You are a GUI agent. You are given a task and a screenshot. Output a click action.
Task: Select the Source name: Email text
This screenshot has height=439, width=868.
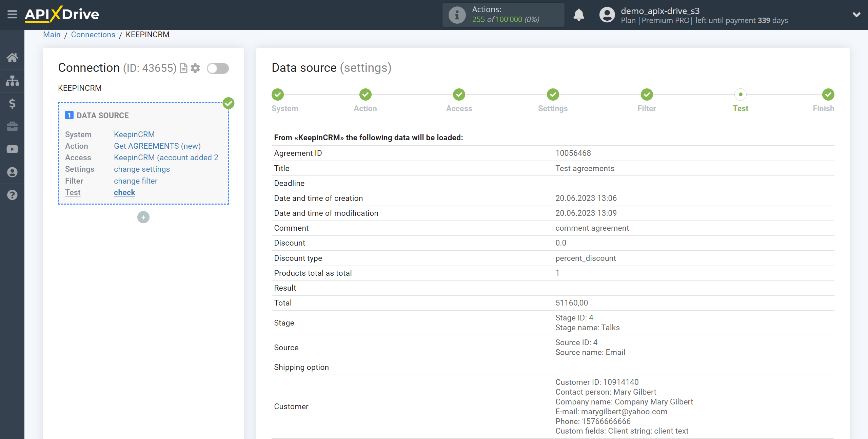[x=590, y=352]
